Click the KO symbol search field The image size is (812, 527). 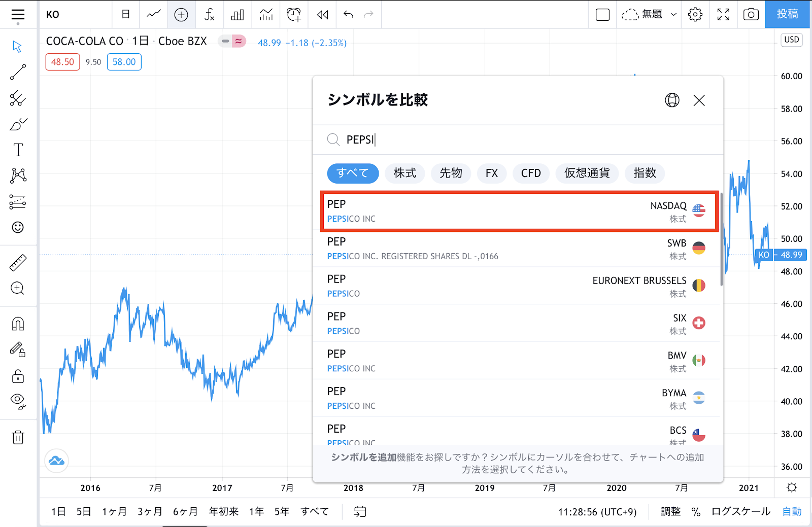click(x=76, y=15)
